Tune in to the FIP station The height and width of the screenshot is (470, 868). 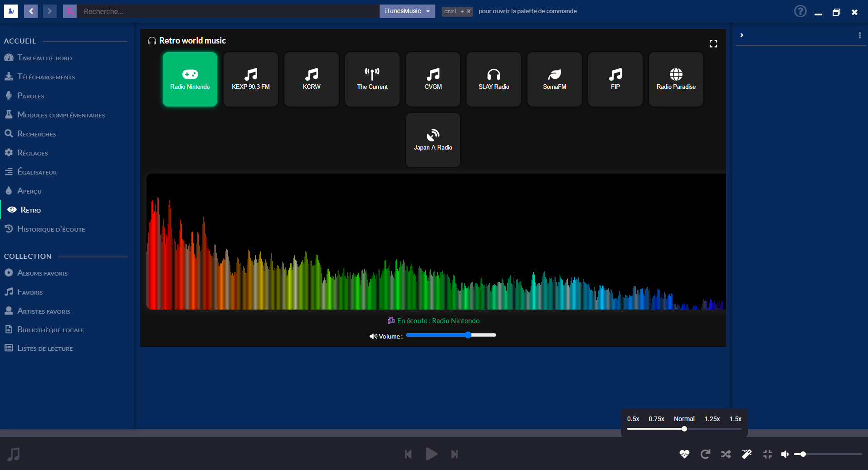(x=615, y=79)
